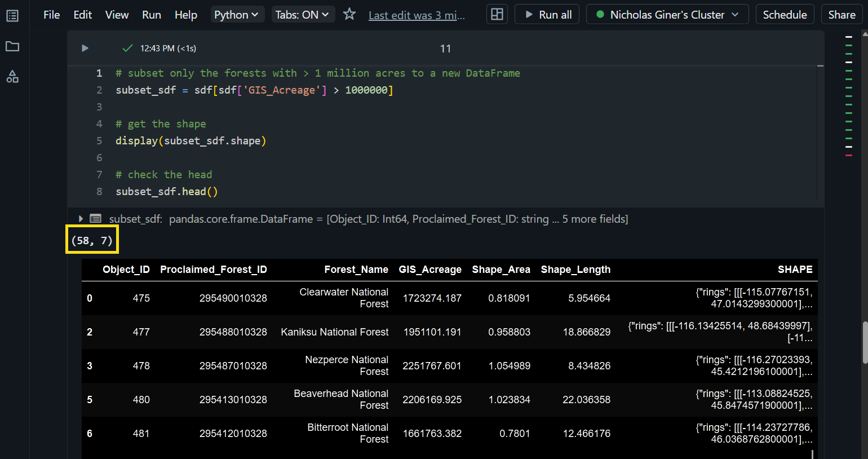
Task: Open the Python language dropdown
Action: coord(236,15)
